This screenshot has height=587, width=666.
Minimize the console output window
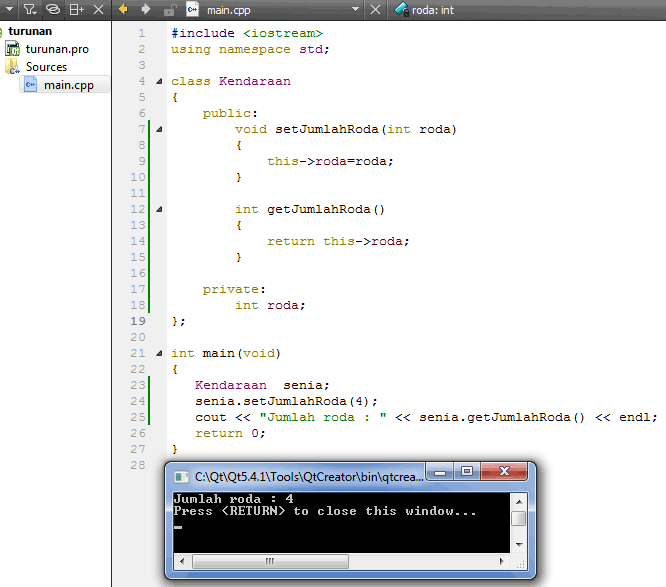point(440,471)
